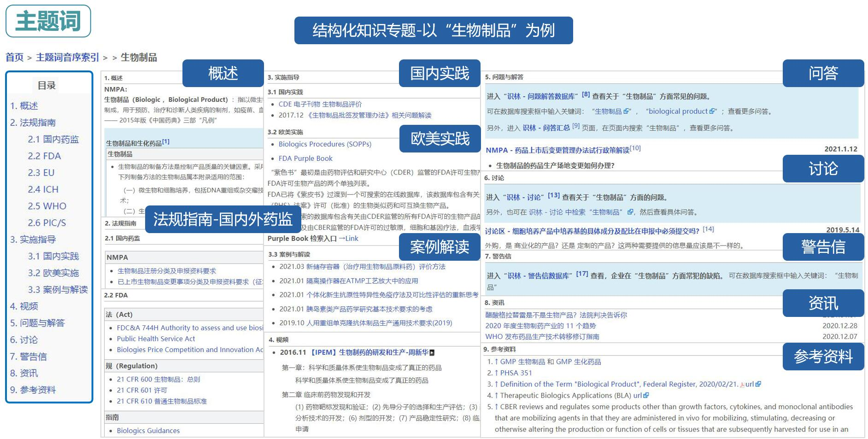Go to 3. 实施指导 in the contents

pyautogui.click(x=33, y=240)
